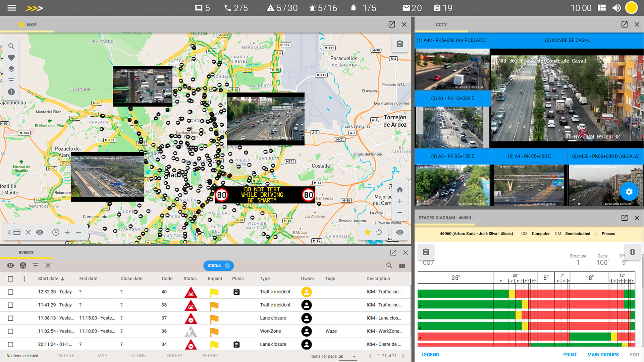This screenshot has height=362, width=644.
Task: Open the map layers icon
Action: (11, 69)
